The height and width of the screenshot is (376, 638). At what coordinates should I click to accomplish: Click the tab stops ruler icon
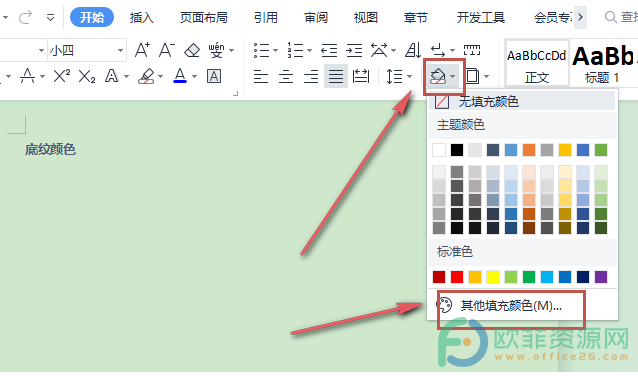click(x=472, y=50)
